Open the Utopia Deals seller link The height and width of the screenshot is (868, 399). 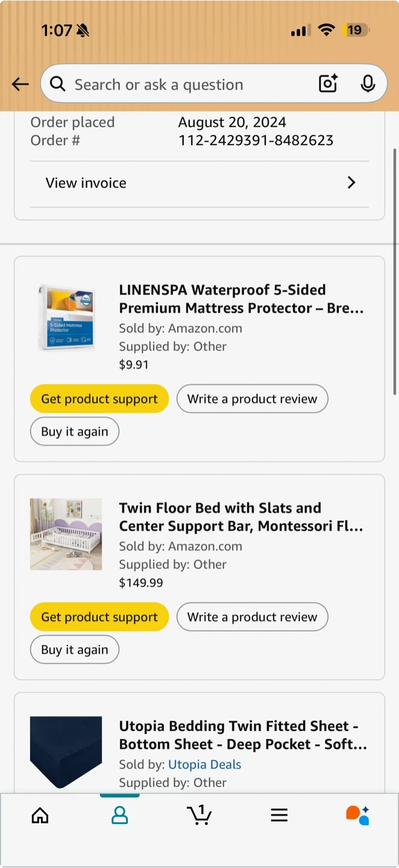pos(204,764)
